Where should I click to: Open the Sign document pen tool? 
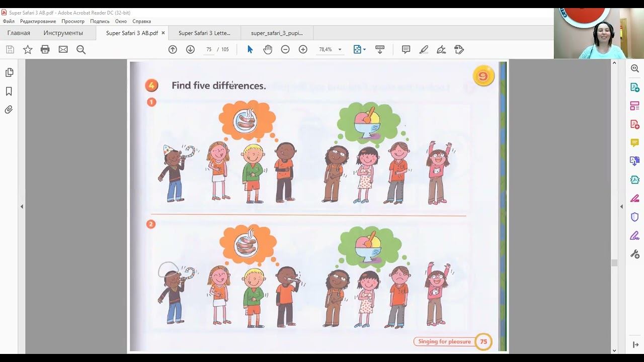tap(441, 49)
